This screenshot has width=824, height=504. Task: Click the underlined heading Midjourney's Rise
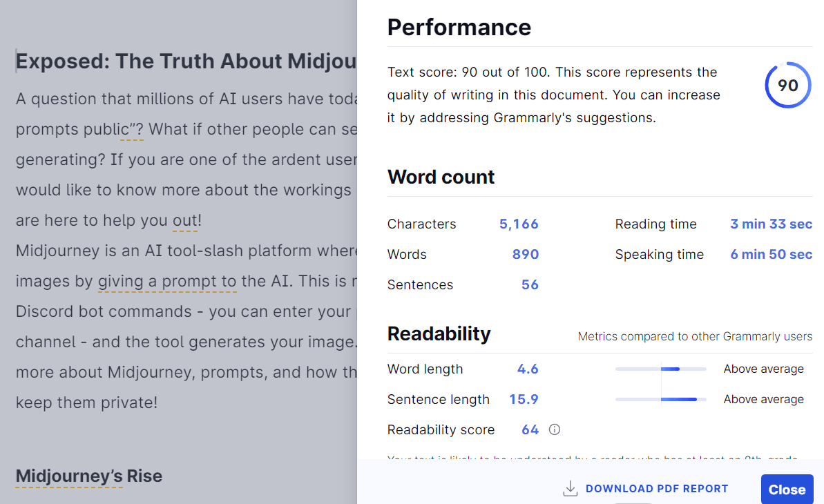click(89, 476)
